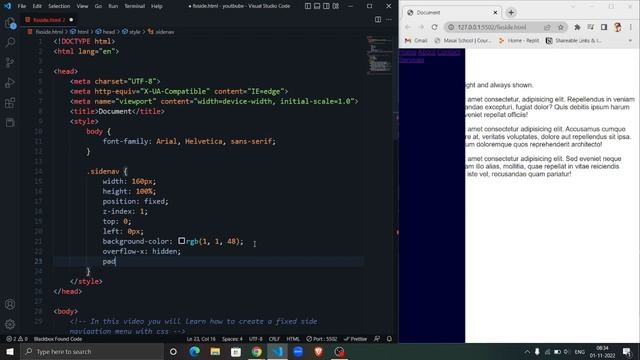Open the Gmail bookmark
640x360 pixels.
(416, 40)
